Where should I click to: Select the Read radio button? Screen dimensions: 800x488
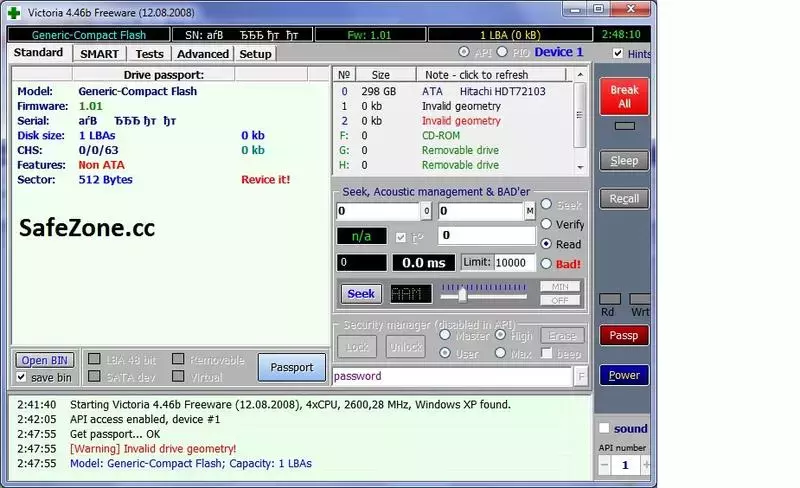click(546, 244)
